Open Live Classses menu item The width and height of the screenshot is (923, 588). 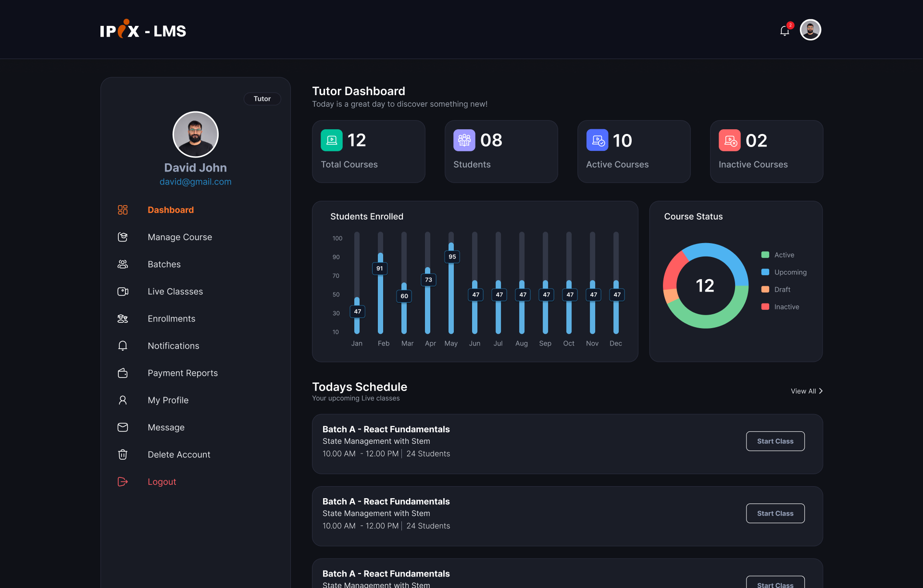(x=175, y=292)
